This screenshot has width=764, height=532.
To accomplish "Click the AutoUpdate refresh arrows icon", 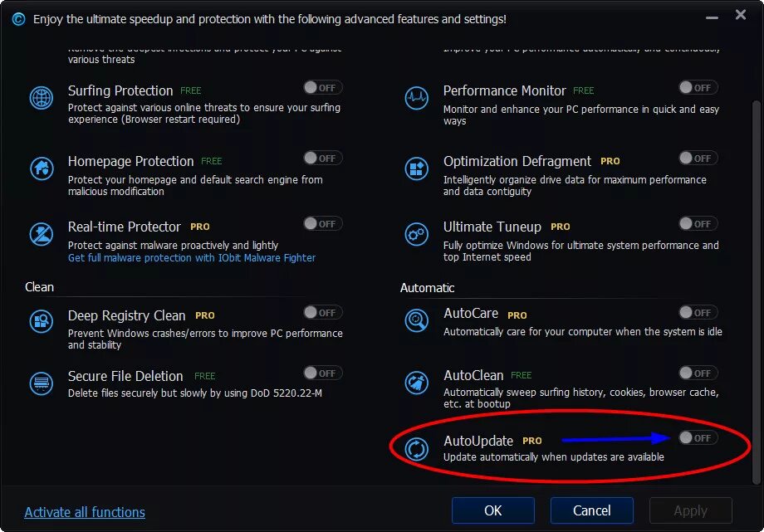I will coord(417,449).
